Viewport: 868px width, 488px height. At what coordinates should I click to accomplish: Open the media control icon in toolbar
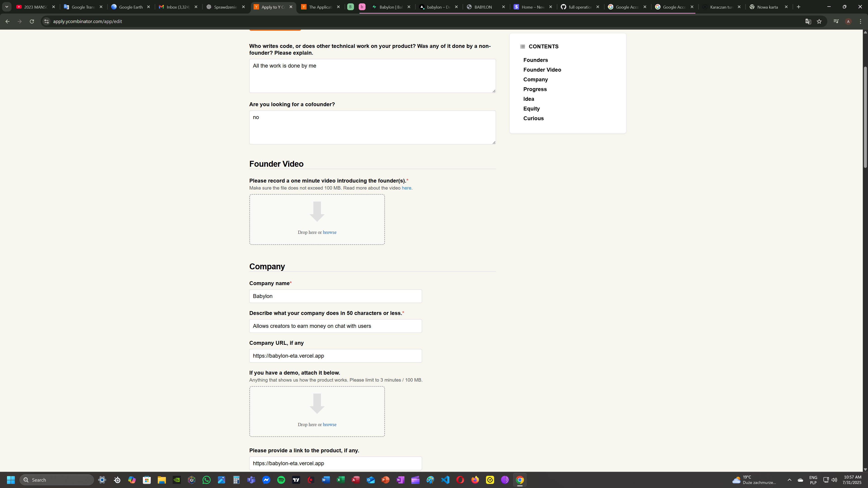(836, 21)
